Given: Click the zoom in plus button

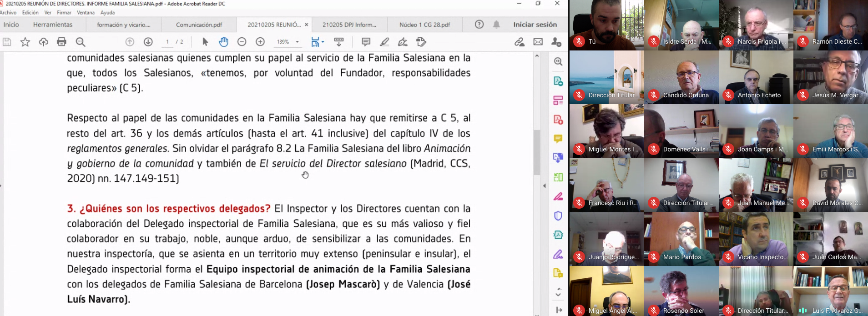Looking at the screenshot, I should tap(260, 42).
